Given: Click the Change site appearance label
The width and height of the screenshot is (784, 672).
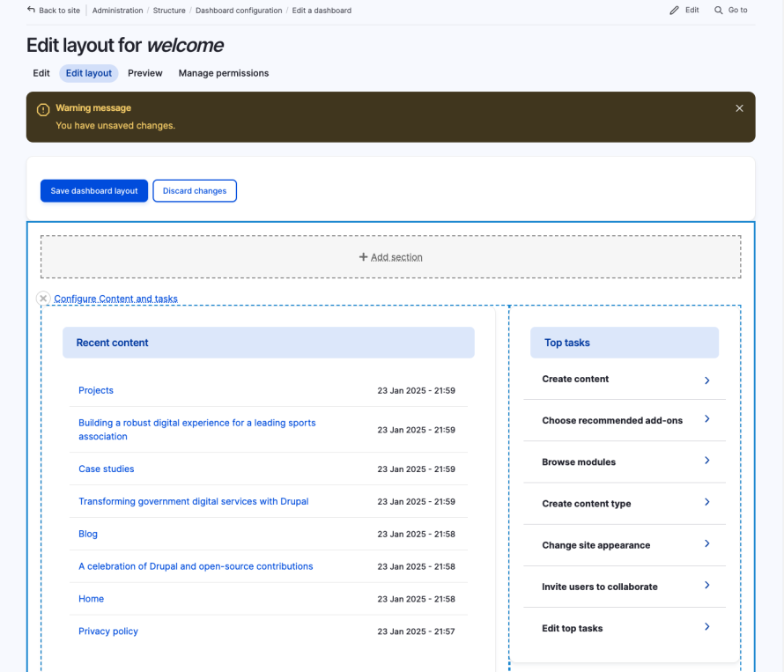Looking at the screenshot, I should coord(596,545).
